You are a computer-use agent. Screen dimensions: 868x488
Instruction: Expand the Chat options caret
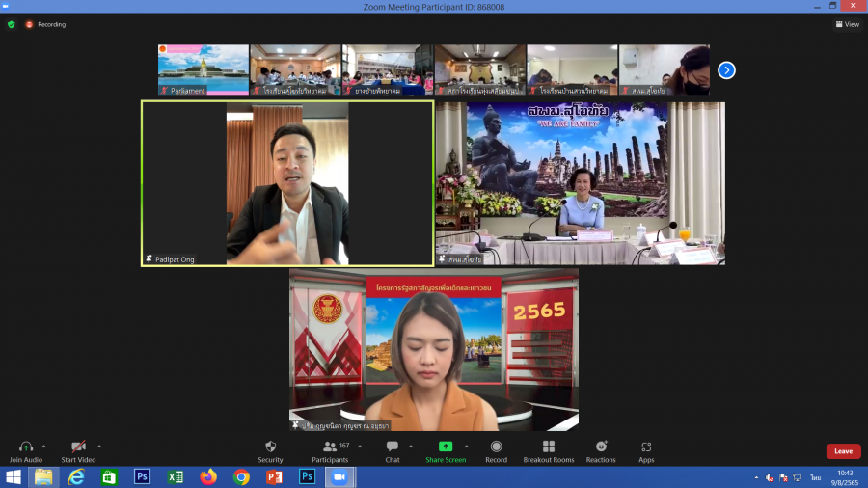pyautogui.click(x=411, y=447)
